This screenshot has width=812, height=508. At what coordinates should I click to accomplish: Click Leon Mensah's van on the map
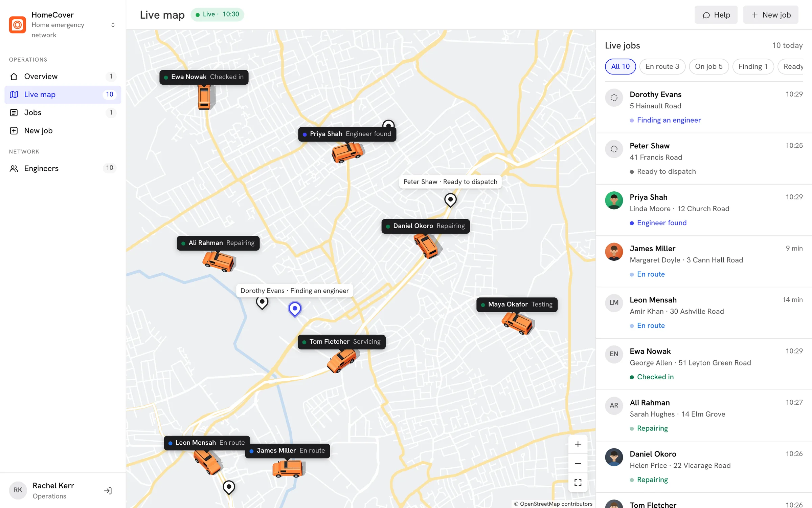tap(208, 462)
